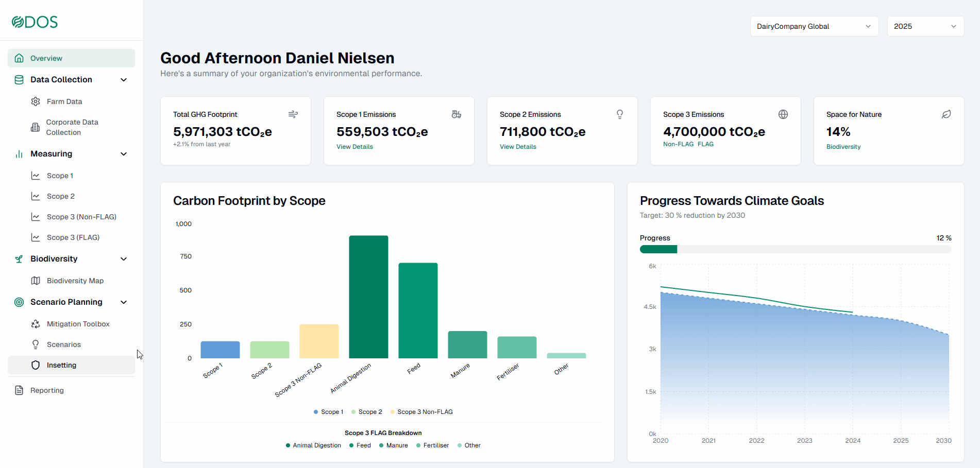
Task: Click the Insetting shield icon
Action: click(x=36, y=365)
